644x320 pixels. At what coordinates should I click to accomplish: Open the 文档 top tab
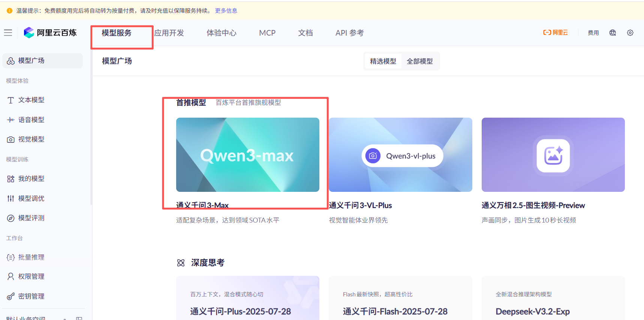coord(306,33)
